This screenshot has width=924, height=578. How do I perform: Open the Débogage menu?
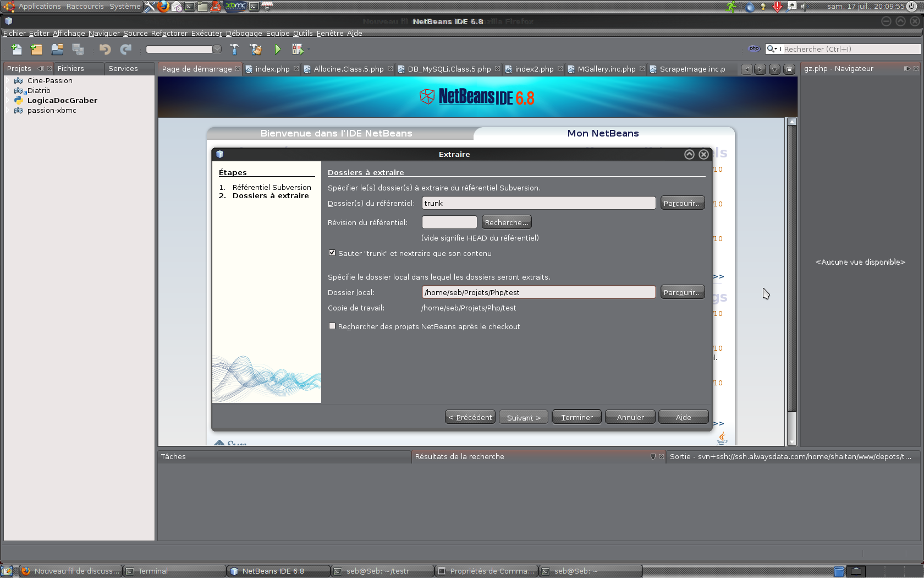click(x=244, y=33)
